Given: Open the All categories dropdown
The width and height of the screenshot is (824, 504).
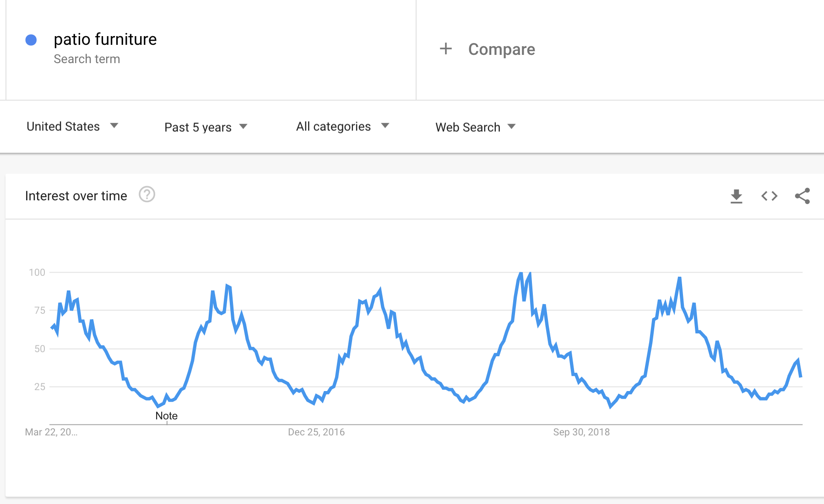Looking at the screenshot, I should point(342,126).
